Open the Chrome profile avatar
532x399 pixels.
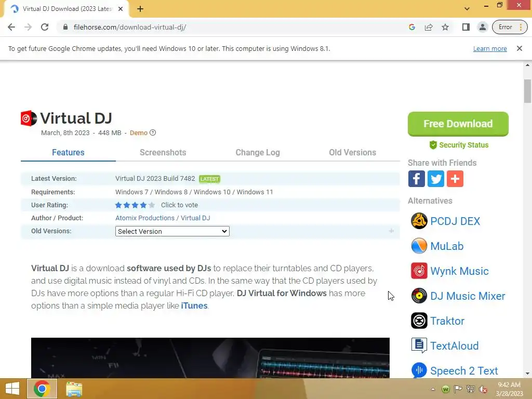[x=482, y=27]
